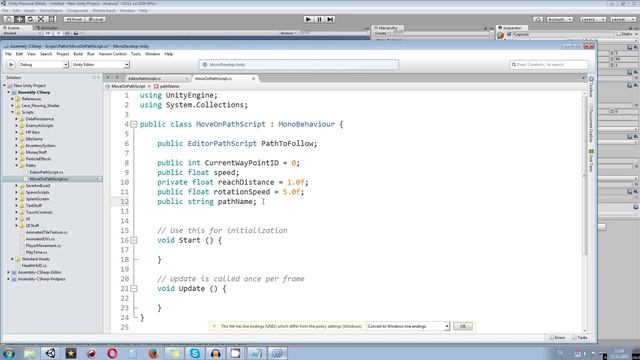Select PlayerMovement.cs file
The image size is (640, 360).
(43, 246)
